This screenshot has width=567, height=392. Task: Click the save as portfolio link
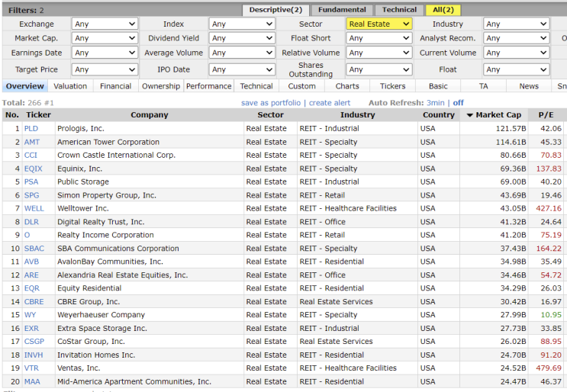[x=271, y=103]
